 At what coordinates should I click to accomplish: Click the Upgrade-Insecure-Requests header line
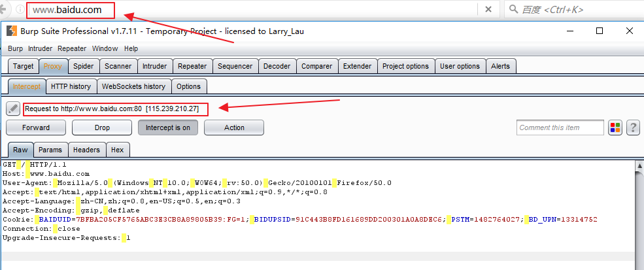[67, 237]
